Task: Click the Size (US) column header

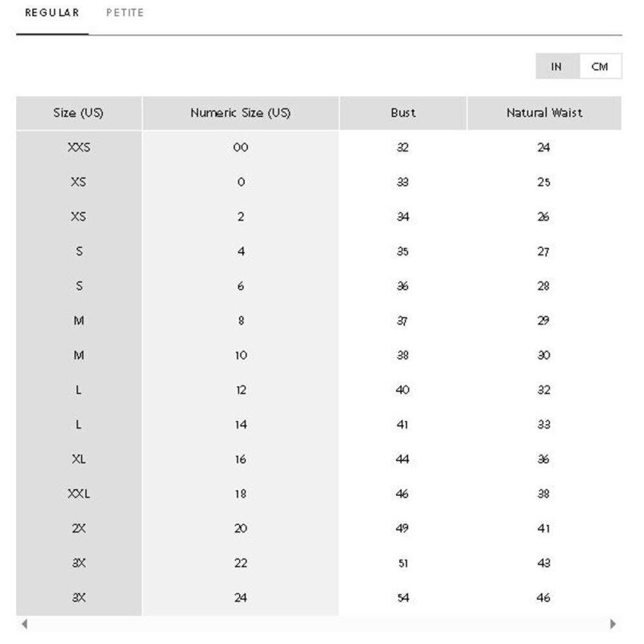Action: pos(79,113)
